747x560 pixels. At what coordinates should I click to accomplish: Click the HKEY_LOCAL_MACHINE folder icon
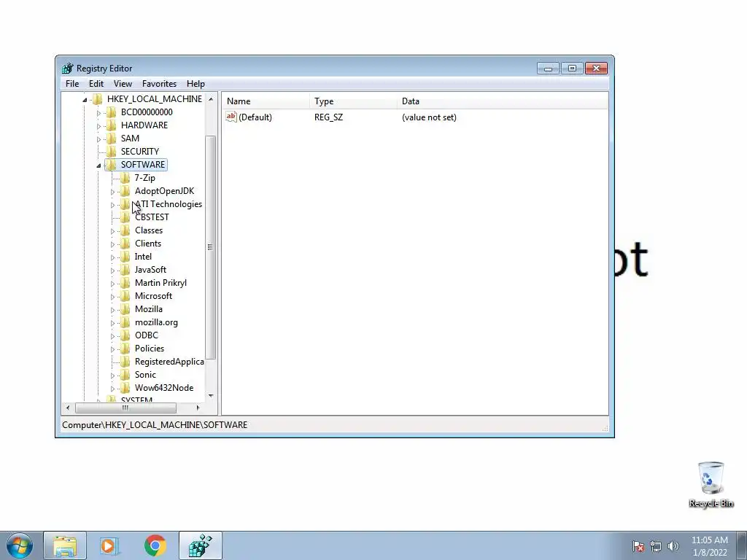click(97, 99)
